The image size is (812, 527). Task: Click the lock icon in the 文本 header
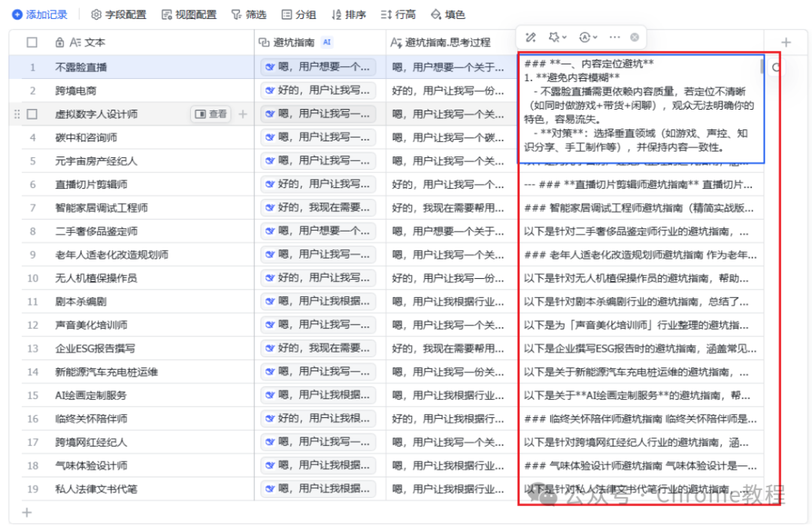[x=59, y=42]
